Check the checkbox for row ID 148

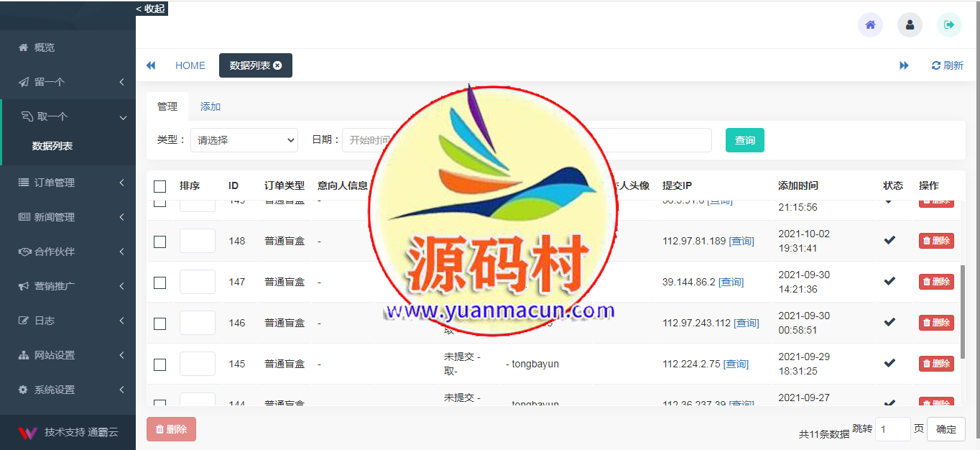click(x=160, y=242)
